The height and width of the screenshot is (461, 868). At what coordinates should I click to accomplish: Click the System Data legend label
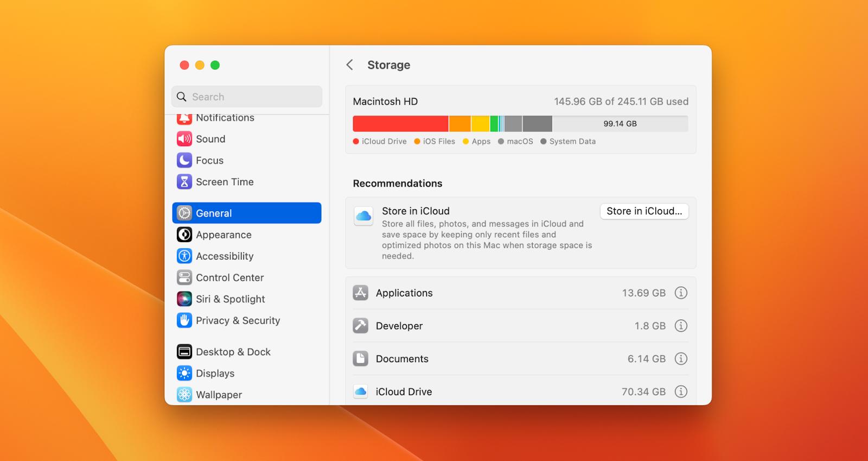tap(572, 141)
